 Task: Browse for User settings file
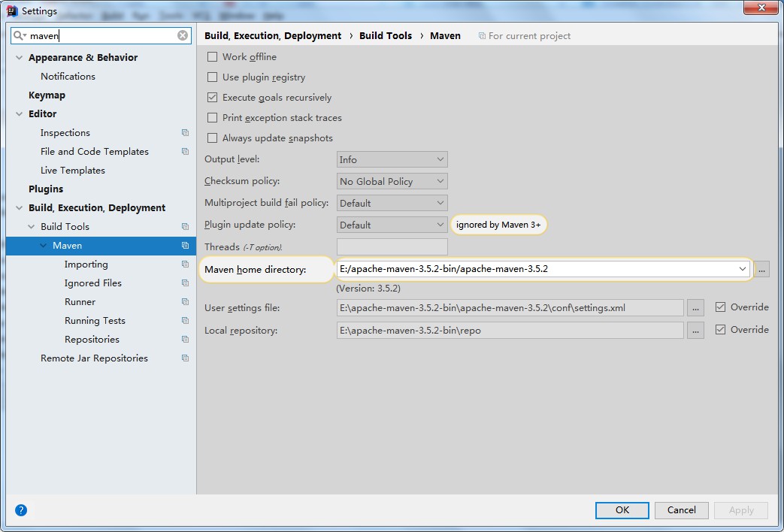pos(695,308)
